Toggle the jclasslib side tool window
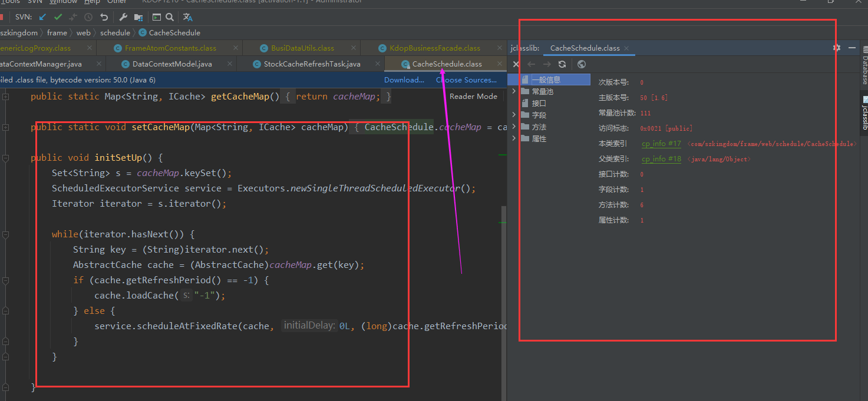Viewport: 868px width, 401px height. click(x=864, y=113)
